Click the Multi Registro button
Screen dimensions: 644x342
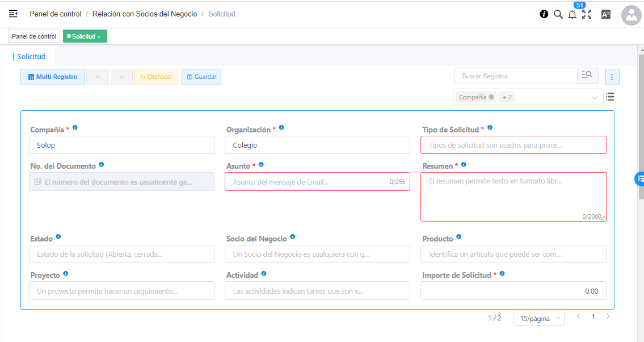[x=52, y=77]
